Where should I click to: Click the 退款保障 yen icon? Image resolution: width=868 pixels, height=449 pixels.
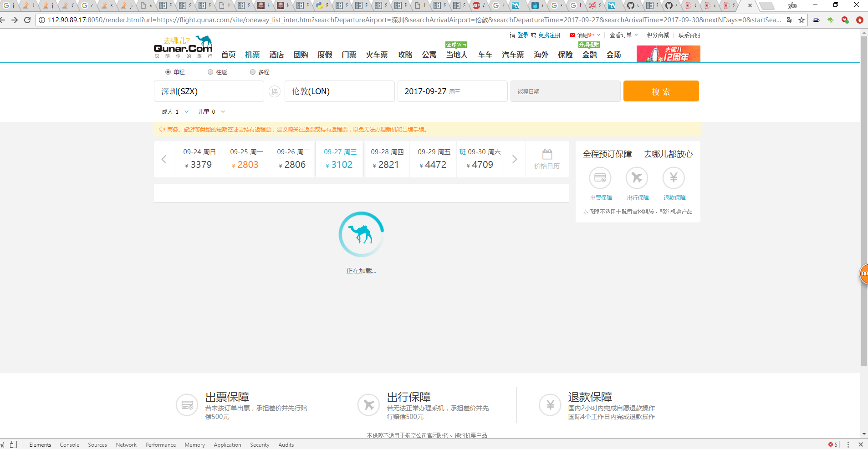(673, 178)
